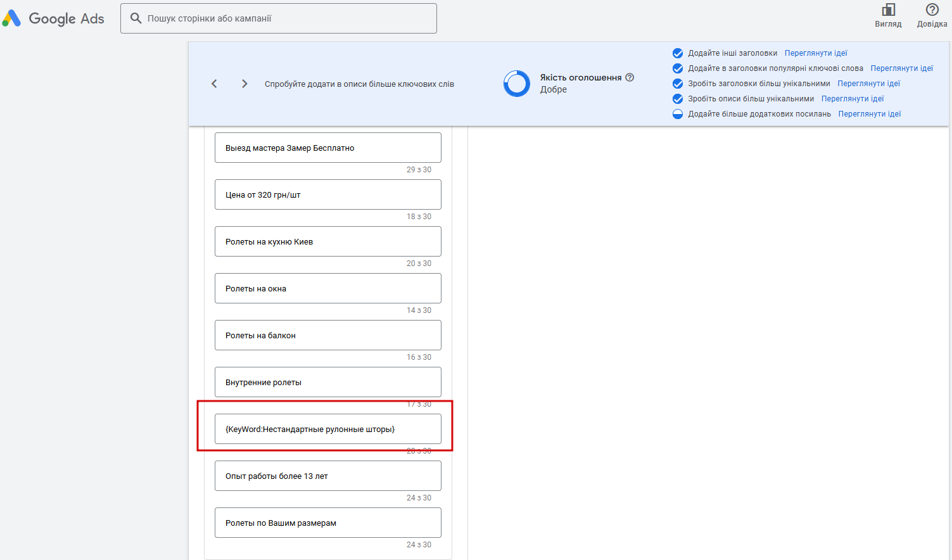Open the Вигляд view icon
This screenshot has width=952, height=560.
pyautogui.click(x=888, y=10)
